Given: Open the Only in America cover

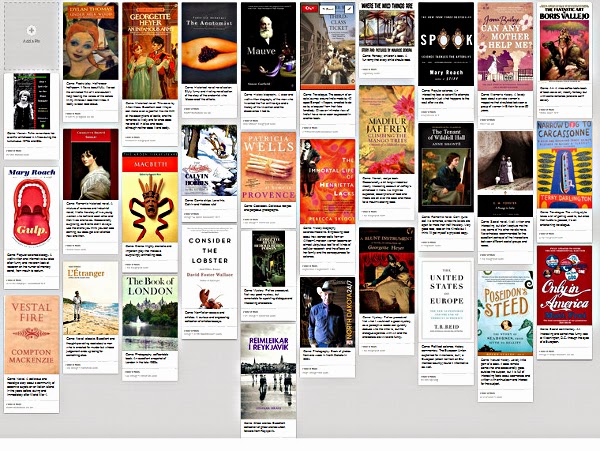Looking at the screenshot, I should 564,285.
